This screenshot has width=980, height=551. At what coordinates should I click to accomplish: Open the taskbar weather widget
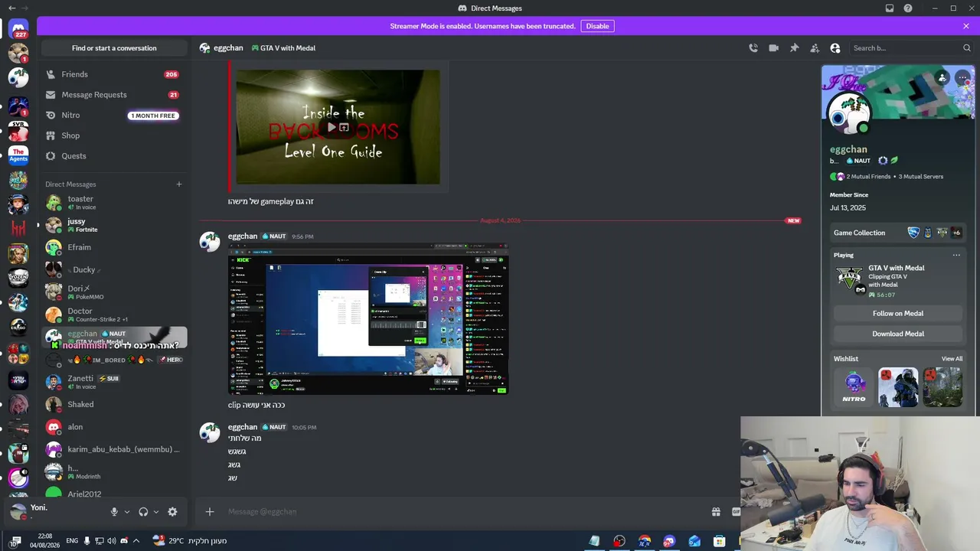point(190,540)
